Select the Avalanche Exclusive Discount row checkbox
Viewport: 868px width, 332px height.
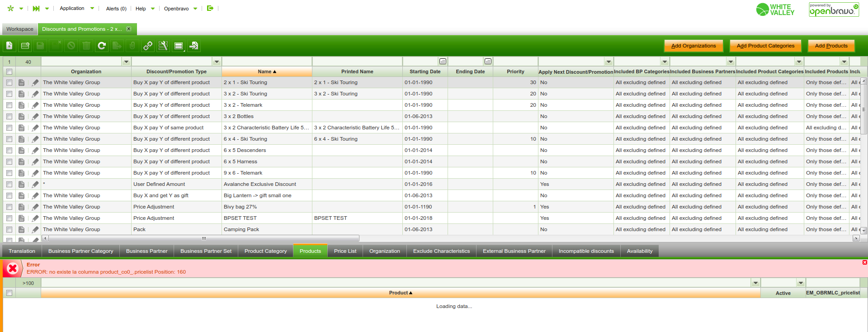tap(9, 184)
